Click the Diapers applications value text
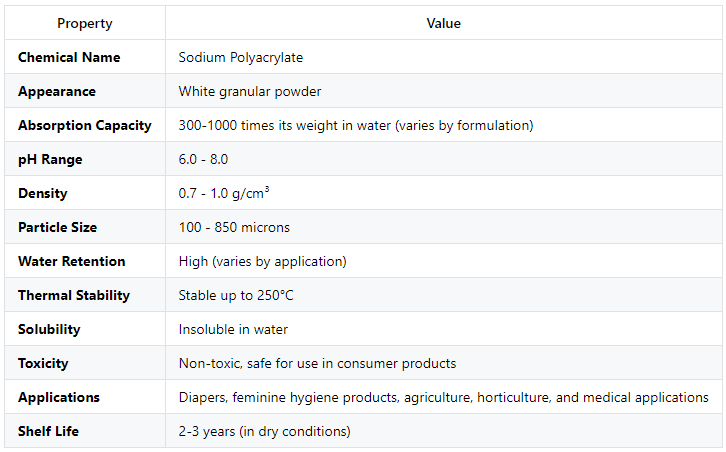The height and width of the screenshot is (452, 726). (444, 397)
